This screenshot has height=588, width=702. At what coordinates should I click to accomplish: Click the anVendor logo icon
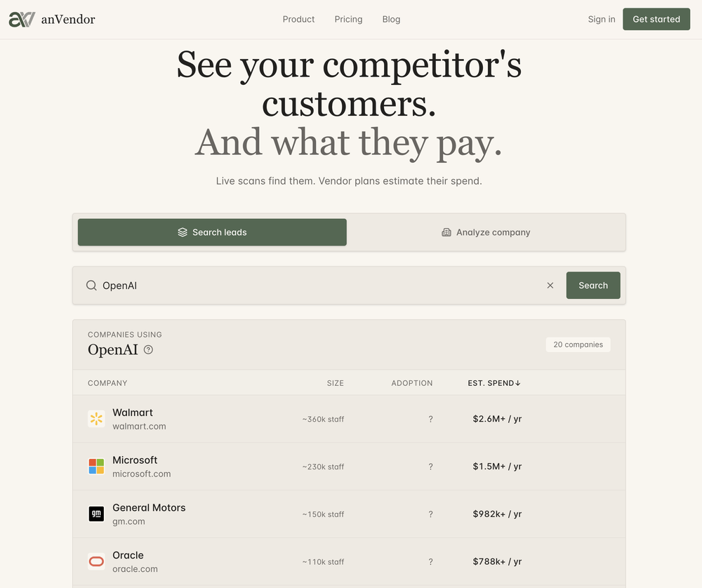pos(22,19)
